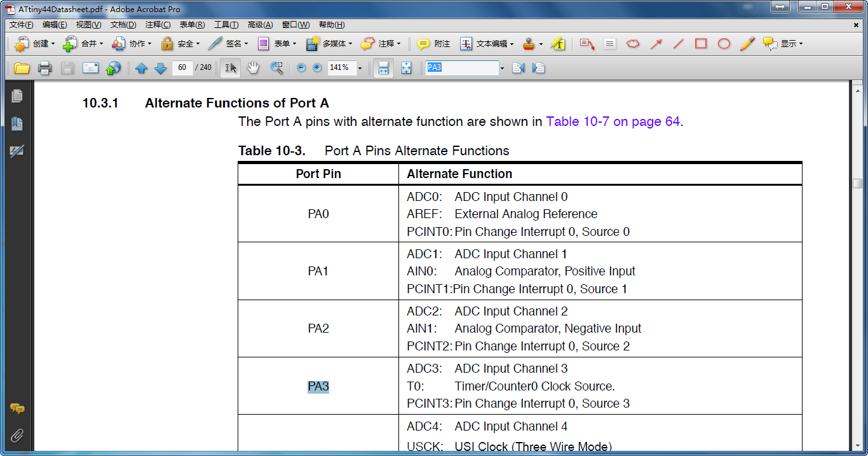868x456 pixels.
Task: Select the stamp tool icon
Action: 529,44
